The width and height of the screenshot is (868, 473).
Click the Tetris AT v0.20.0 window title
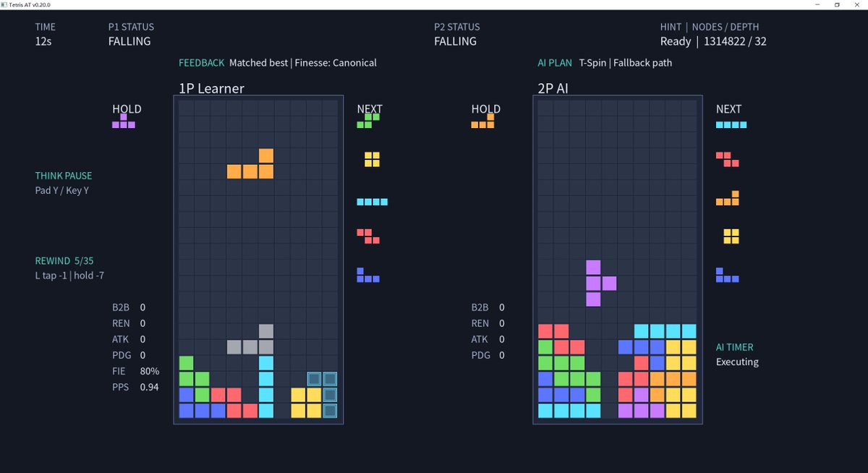point(30,4)
